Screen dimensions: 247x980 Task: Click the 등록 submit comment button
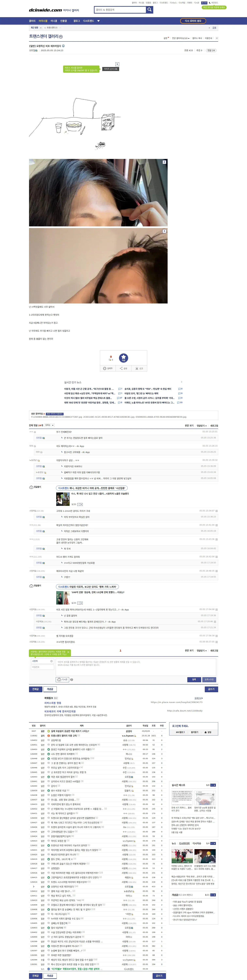coord(194,679)
